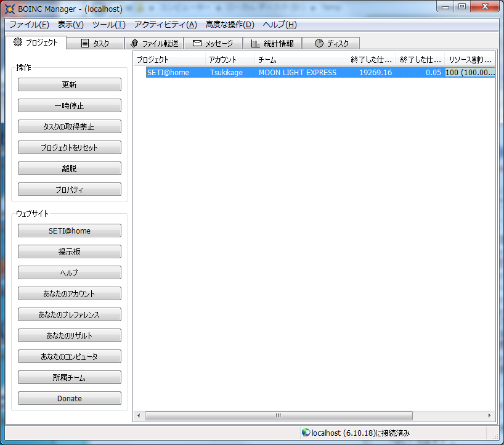The width and height of the screenshot is (504, 445).
Task: Switch to the ディスク tab
Action: point(331,43)
